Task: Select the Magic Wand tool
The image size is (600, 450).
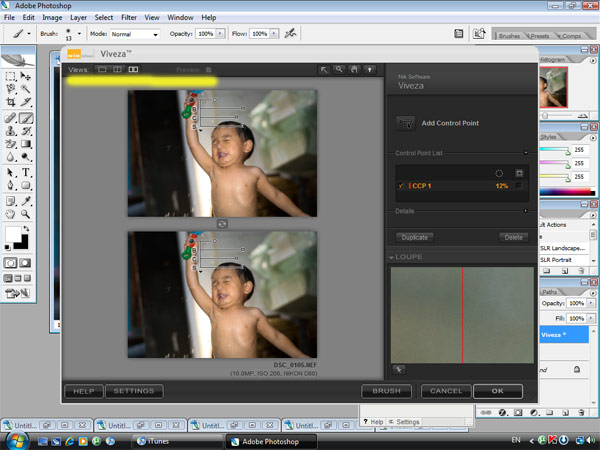Action: (25, 89)
